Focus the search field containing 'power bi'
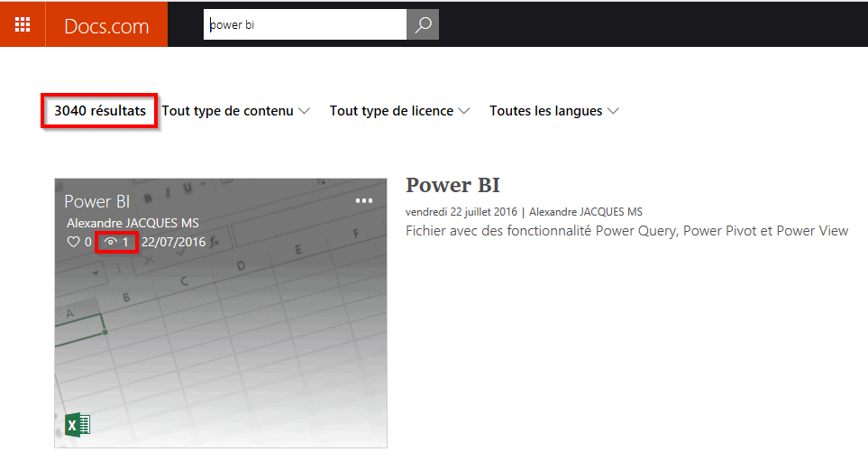The image size is (868, 461). 305,25
